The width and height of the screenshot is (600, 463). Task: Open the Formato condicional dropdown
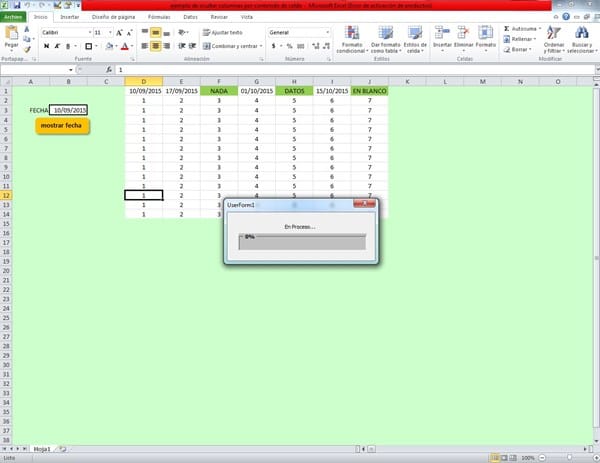point(352,39)
